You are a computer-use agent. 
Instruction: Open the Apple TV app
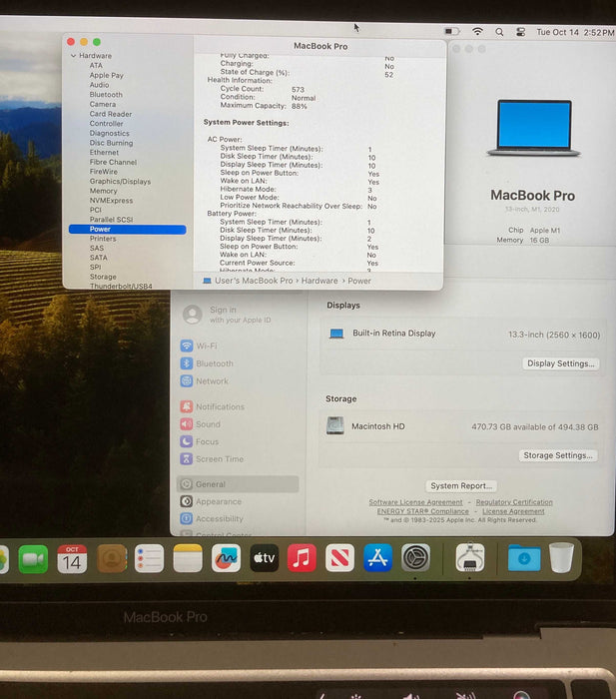click(265, 557)
